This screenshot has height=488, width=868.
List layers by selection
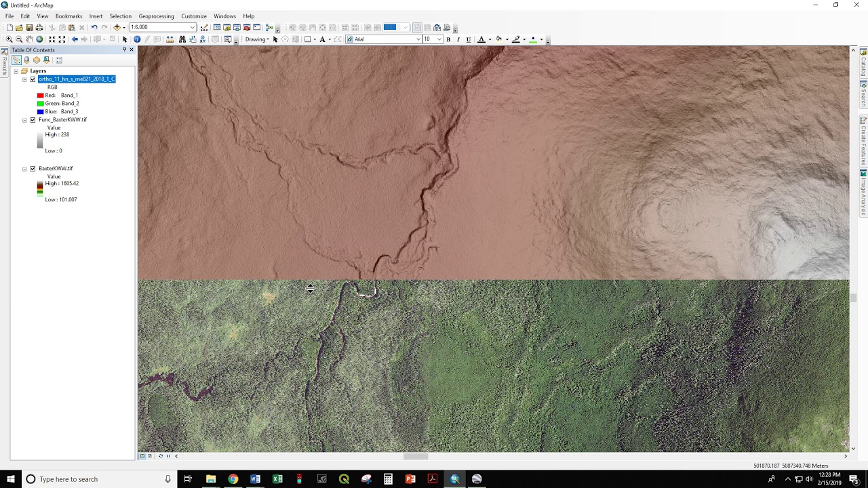pos(46,60)
